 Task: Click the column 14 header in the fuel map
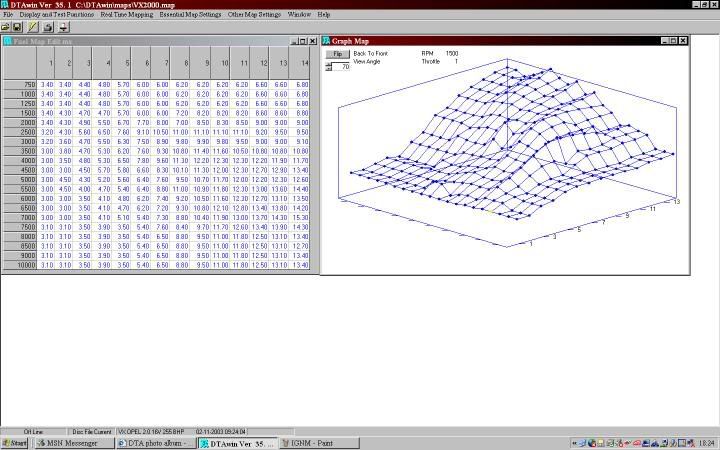pos(300,63)
